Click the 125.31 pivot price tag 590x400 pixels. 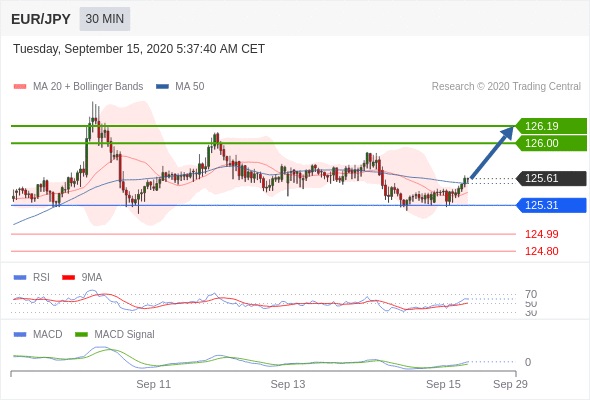[x=551, y=205]
